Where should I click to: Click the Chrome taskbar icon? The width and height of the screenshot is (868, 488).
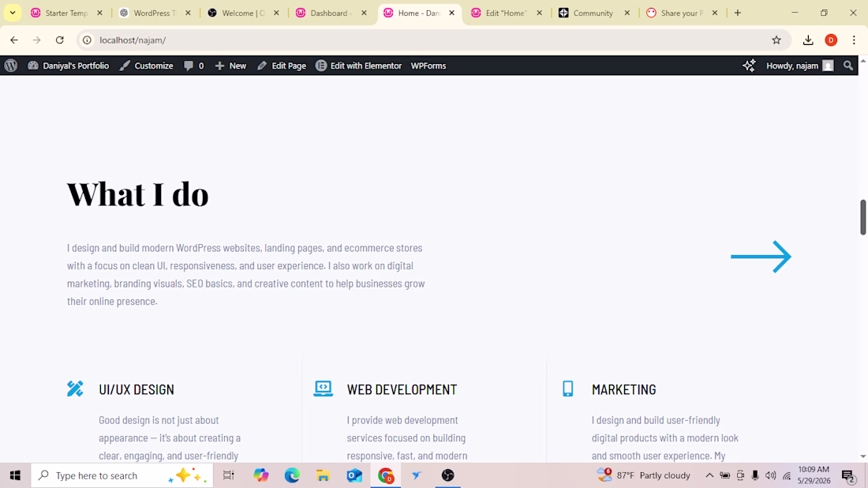pos(386,475)
